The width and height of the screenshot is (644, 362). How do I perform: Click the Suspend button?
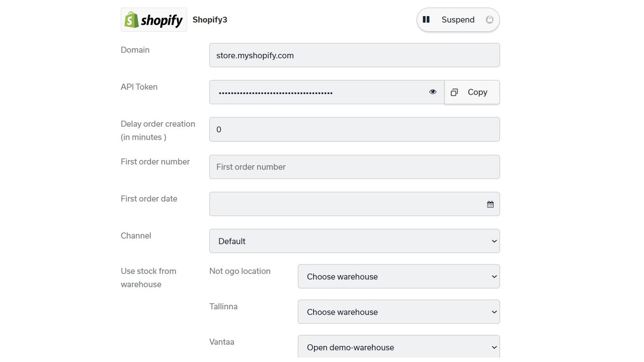pos(458,19)
